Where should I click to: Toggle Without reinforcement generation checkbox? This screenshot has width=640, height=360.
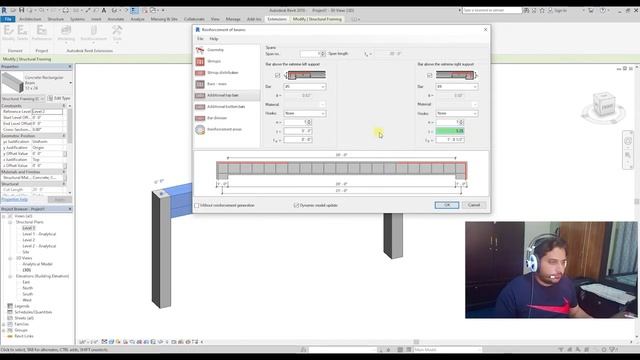(197, 205)
